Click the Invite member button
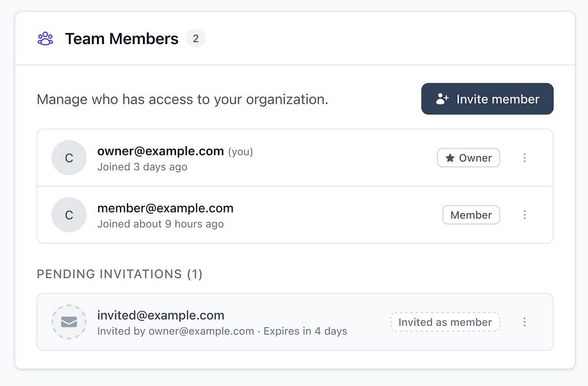This screenshot has height=386, width=588. pos(487,99)
